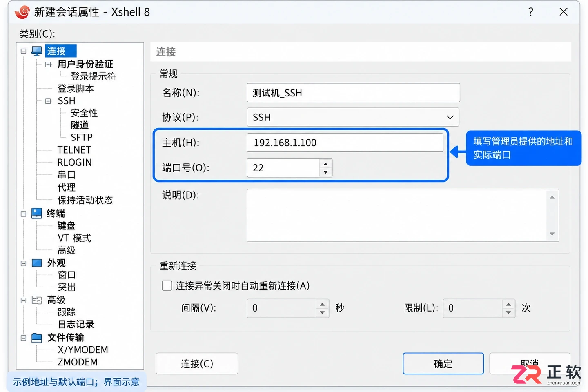Select ZMODEM in the tree
The image size is (588, 392).
(x=78, y=362)
